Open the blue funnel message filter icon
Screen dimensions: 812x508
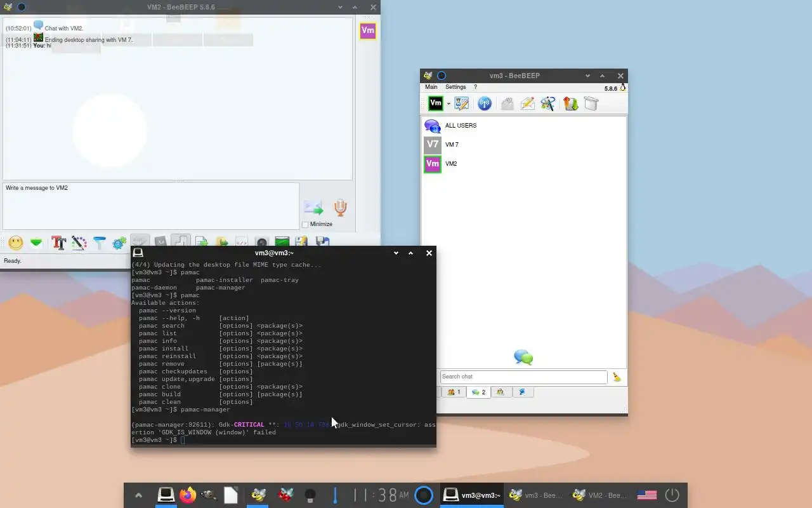point(100,243)
